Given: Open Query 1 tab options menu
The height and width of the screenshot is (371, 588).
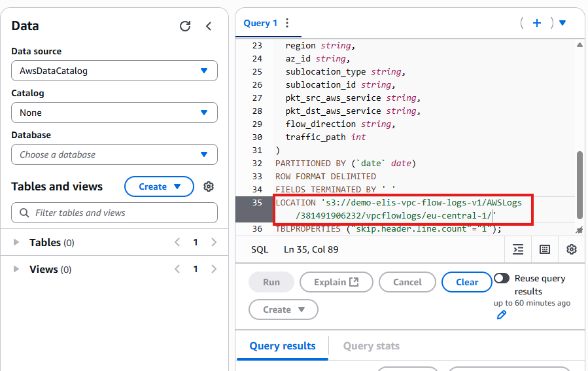Looking at the screenshot, I should pyautogui.click(x=286, y=23).
